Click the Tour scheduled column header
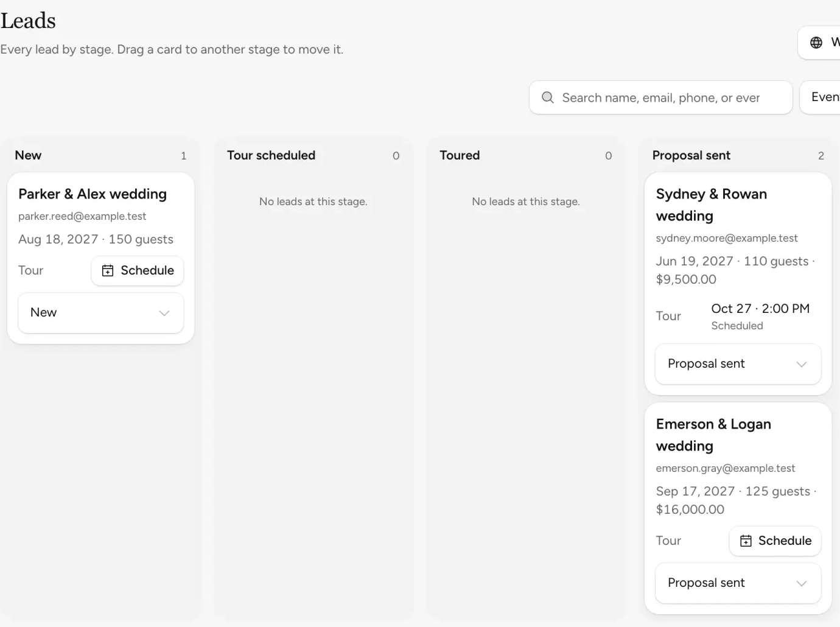The height and width of the screenshot is (627, 840). point(271,156)
